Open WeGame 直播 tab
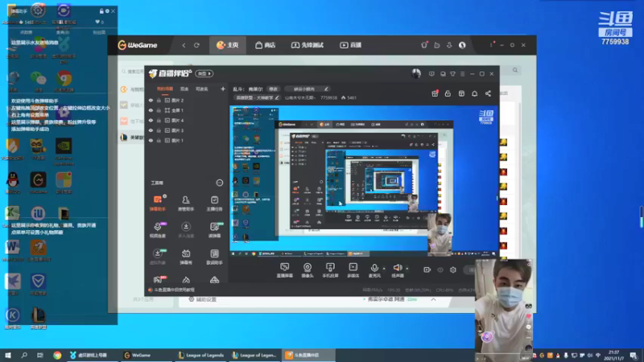The height and width of the screenshot is (362, 644). point(350,45)
